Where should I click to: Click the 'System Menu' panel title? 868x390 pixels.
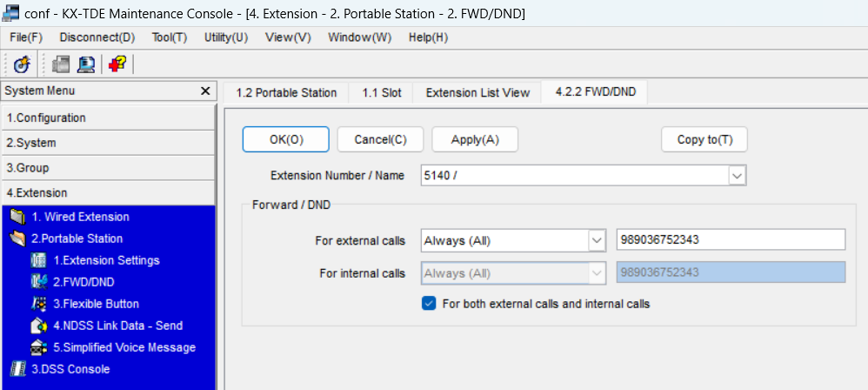click(x=40, y=91)
